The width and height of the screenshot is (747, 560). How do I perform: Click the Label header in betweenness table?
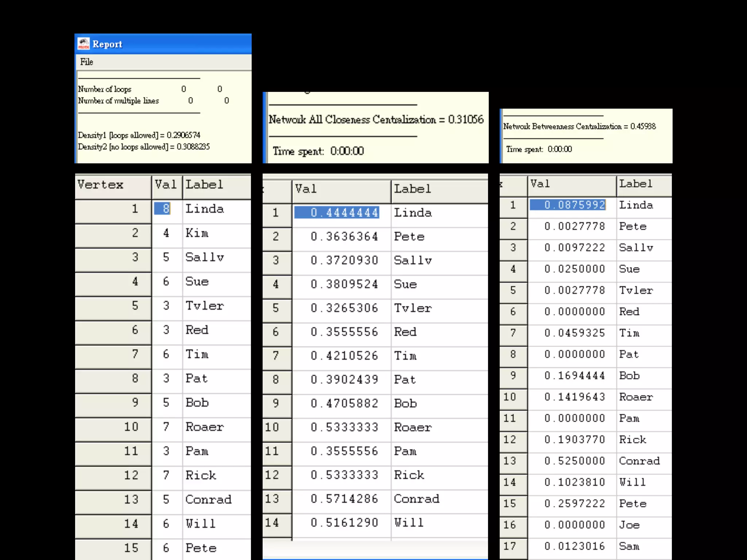coord(636,184)
